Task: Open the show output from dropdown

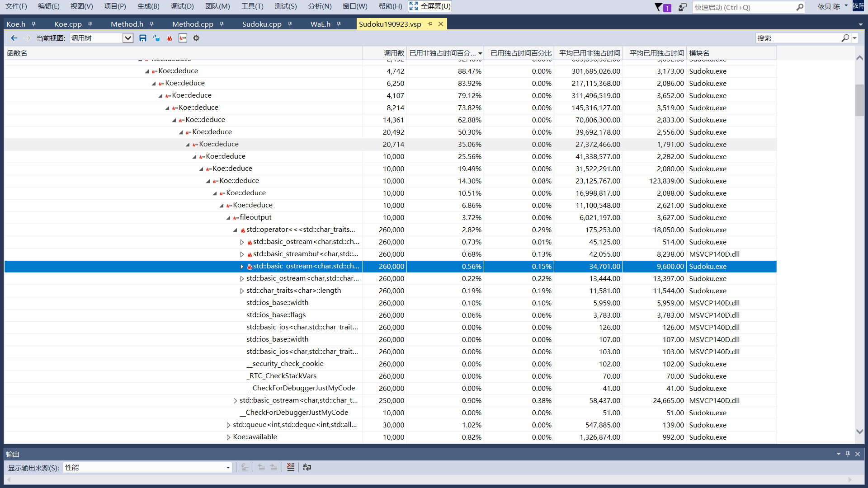Action: [x=228, y=468]
